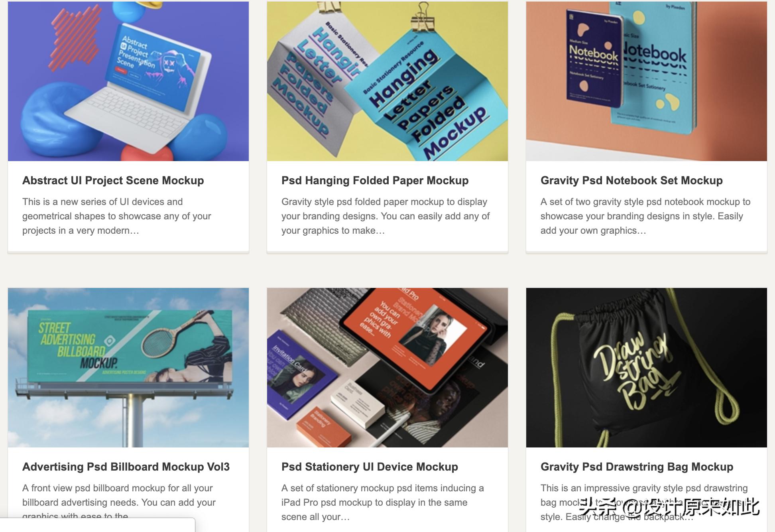The image size is (775, 532).
Task: Select the folded paper mockup description text
Action: [386, 216]
